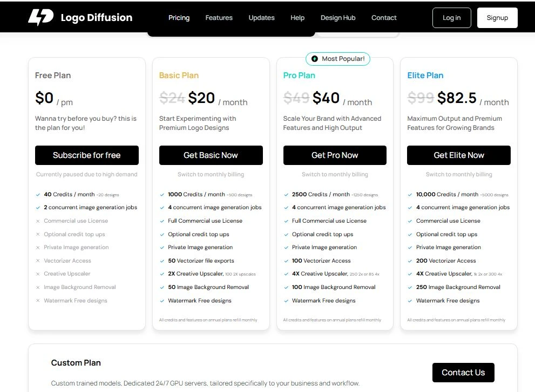Click checkmark beside Basic Plan 1000 Credits
This screenshot has height=392, width=535.
click(162, 195)
